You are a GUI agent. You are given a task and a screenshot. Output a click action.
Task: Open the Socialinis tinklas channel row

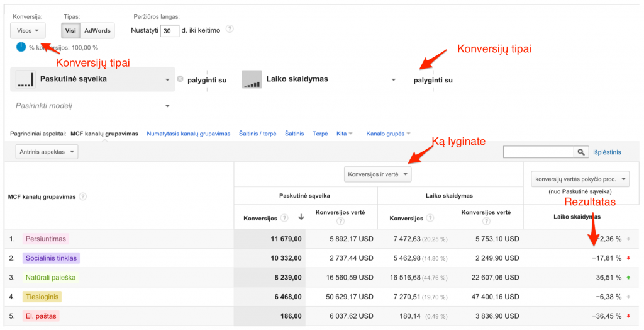click(52, 258)
